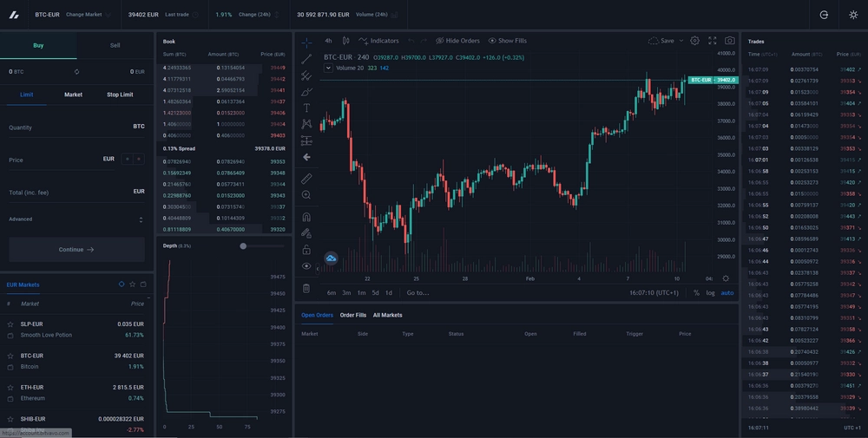
Task: Click the redo arrow in chart toolbar
Action: 424,41
